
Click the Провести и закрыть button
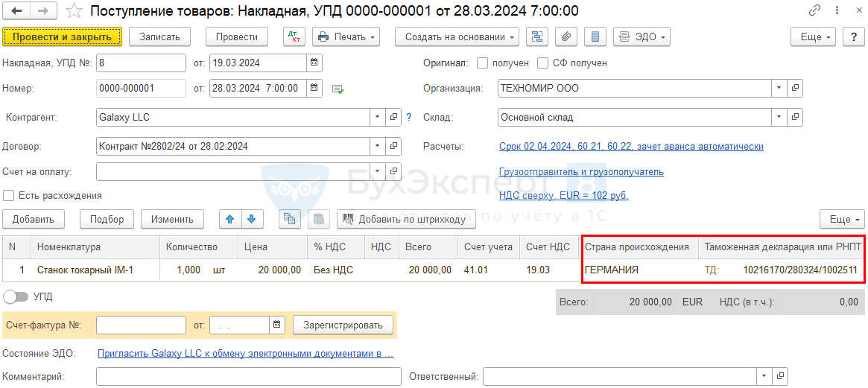[x=62, y=36]
